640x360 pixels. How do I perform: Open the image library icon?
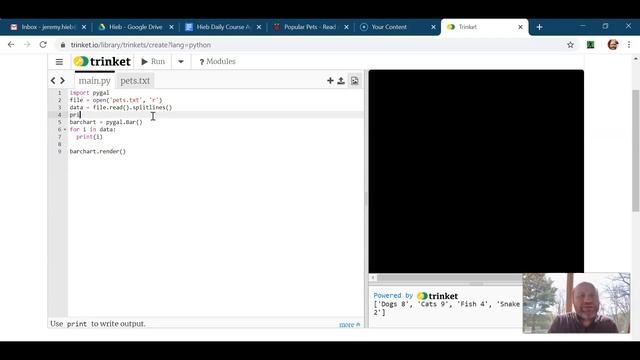click(x=354, y=81)
